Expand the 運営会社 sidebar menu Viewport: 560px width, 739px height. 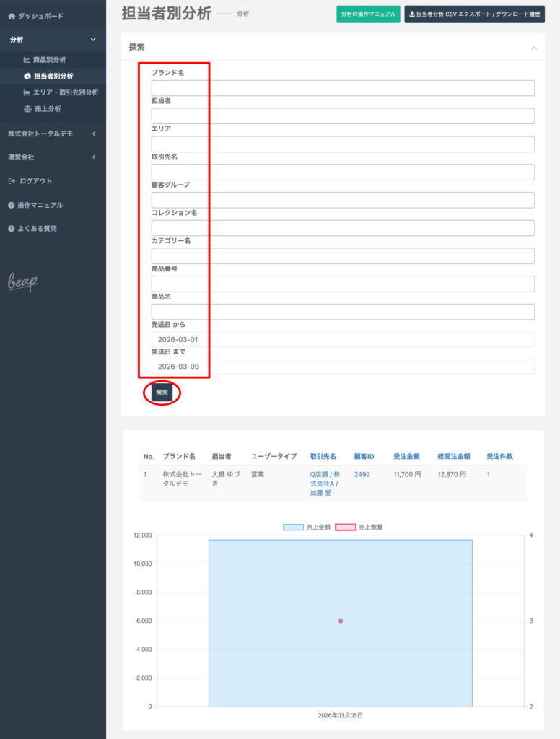(93, 157)
